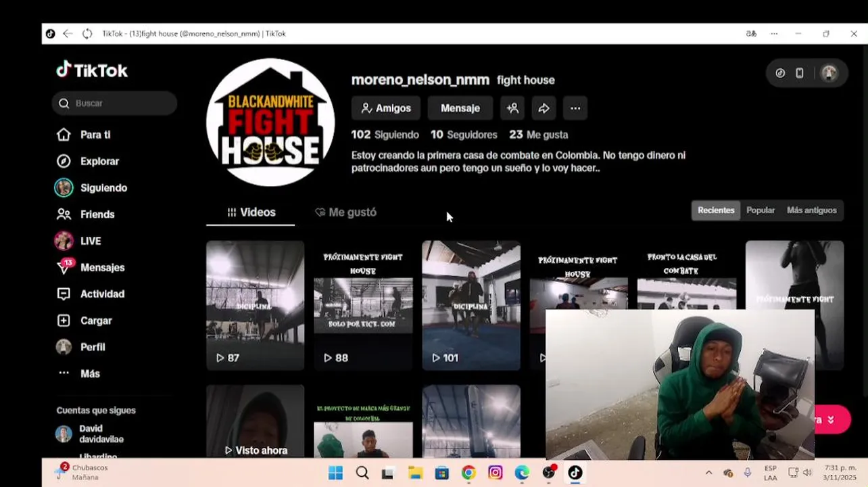
Task: Click the TikTok logo
Action: pos(92,70)
